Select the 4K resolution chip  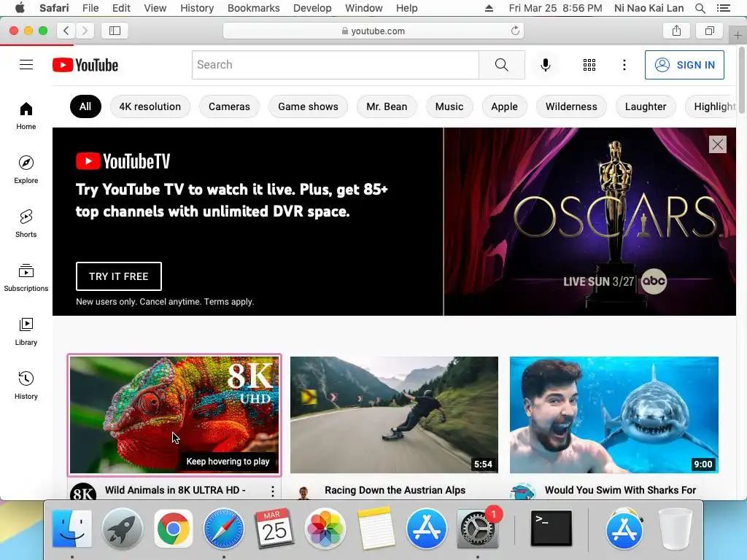150,106
